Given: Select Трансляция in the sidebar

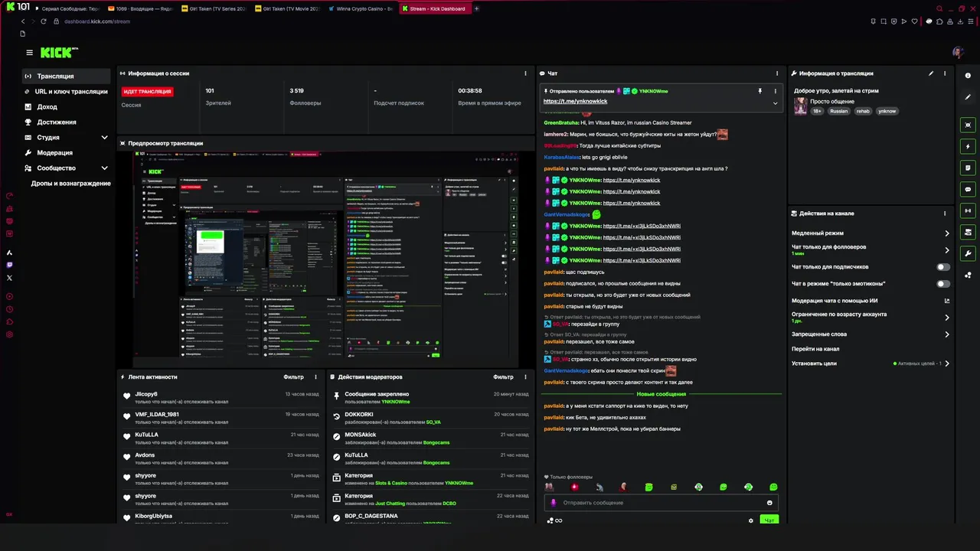Looking at the screenshot, I should [66, 77].
